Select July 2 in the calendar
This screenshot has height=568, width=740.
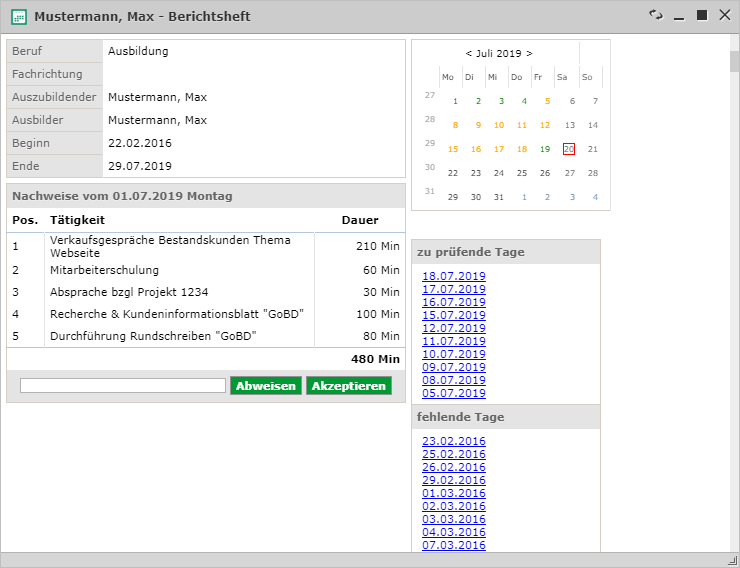(x=479, y=101)
